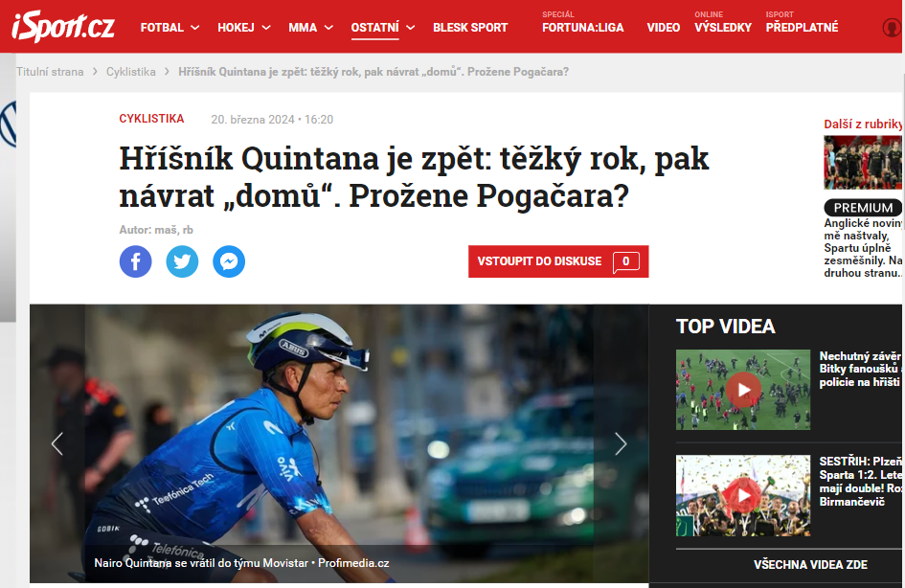Share article on Facebook
The height and width of the screenshot is (588, 905).
(x=136, y=261)
